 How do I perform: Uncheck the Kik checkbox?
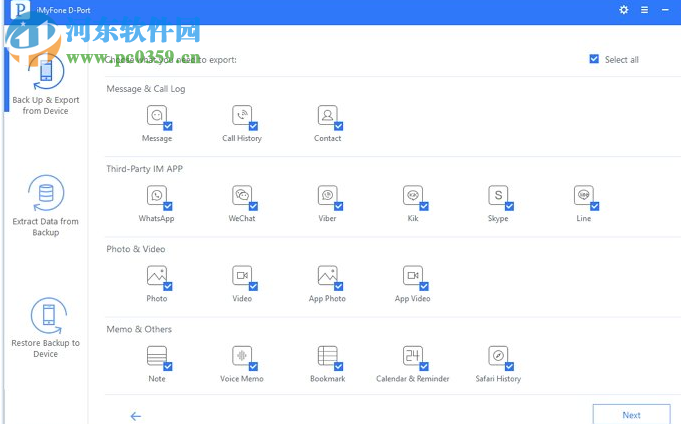(x=424, y=206)
